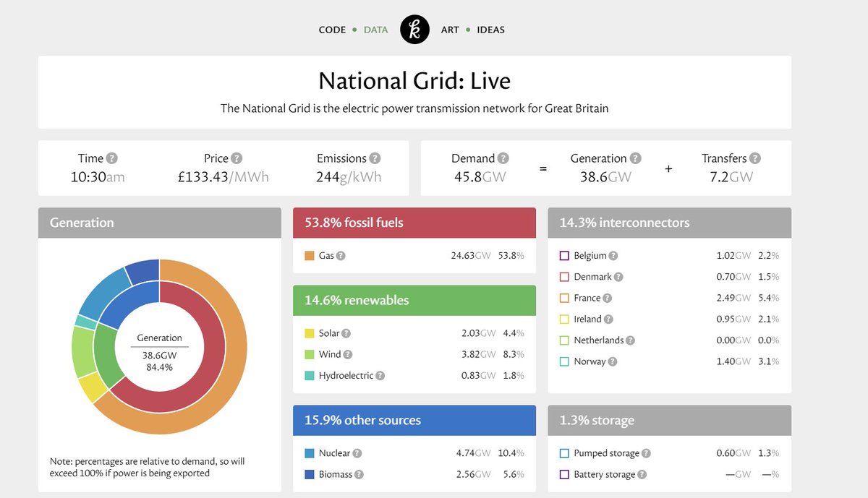Click the Hydroelectric teal color swatch
This screenshot has height=498, width=868.
pos(310,376)
